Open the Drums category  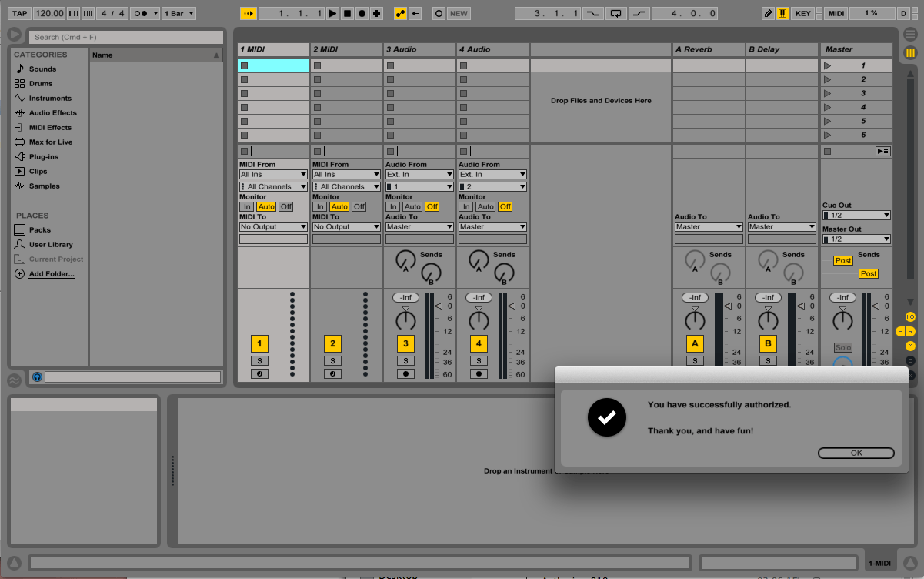(41, 83)
